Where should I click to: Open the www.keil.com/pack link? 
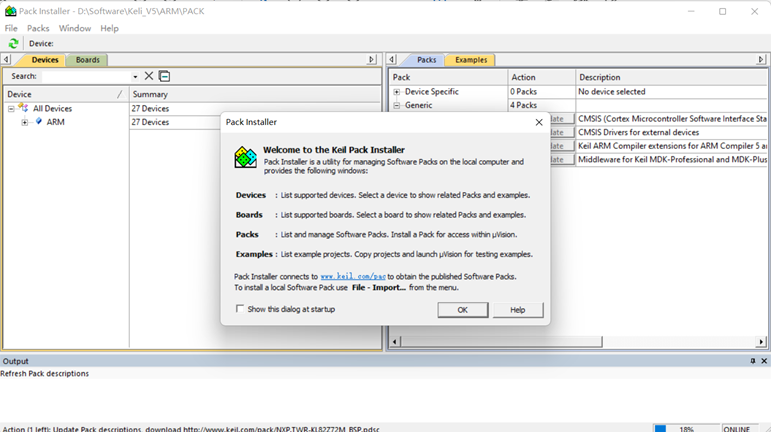coord(353,277)
